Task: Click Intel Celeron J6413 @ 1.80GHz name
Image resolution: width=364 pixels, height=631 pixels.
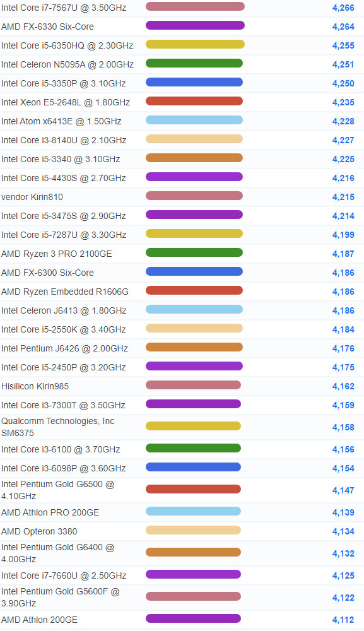Action: tap(64, 310)
